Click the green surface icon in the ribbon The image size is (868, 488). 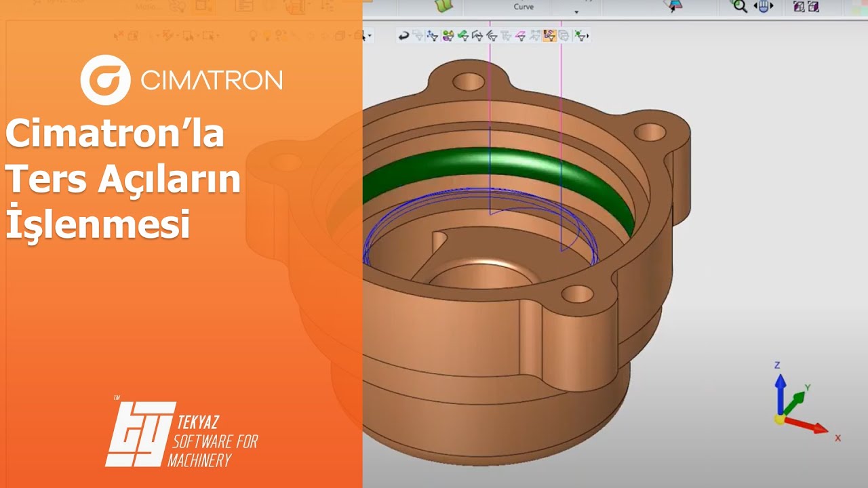point(443,6)
